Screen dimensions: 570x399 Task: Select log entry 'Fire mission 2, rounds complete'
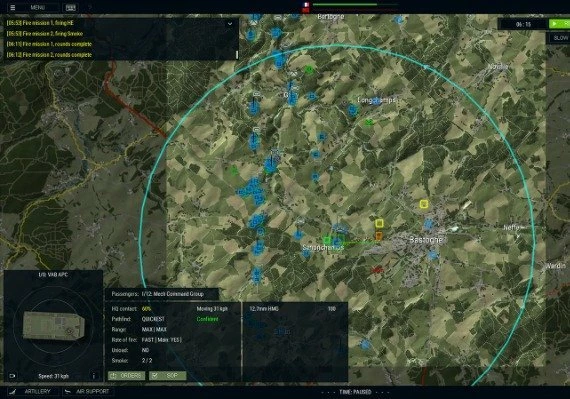pyautogui.click(x=49, y=55)
